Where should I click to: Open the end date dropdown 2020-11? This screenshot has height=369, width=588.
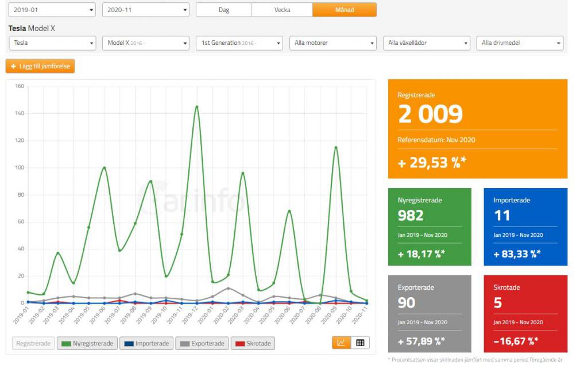(145, 10)
